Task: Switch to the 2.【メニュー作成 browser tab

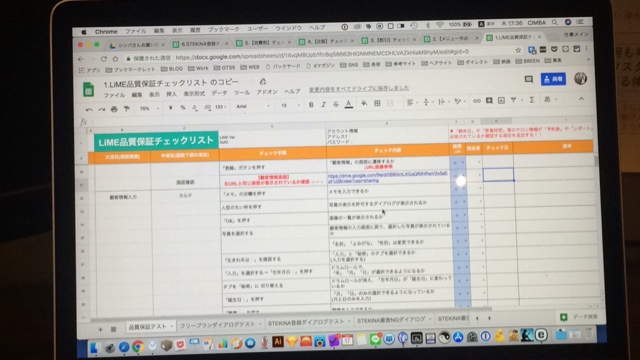Action: pyautogui.click(x=451, y=39)
